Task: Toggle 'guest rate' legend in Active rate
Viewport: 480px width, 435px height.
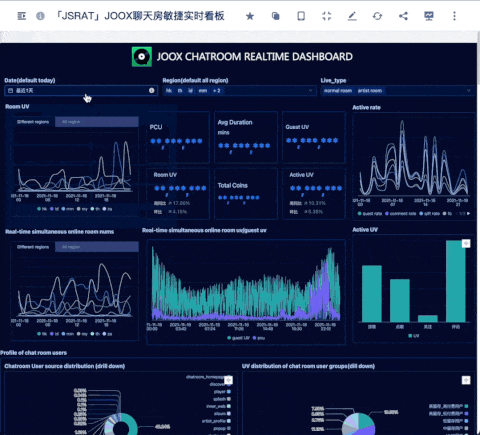Action: 370,214
